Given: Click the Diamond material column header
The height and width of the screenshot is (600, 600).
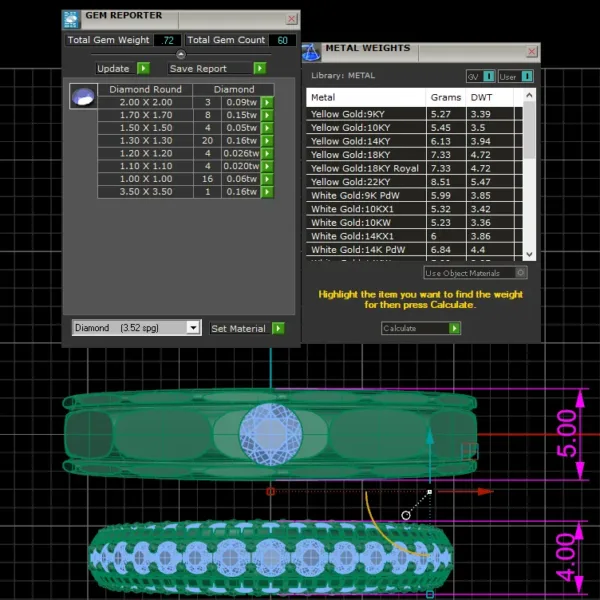Looking at the screenshot, I should pos(234,90).
